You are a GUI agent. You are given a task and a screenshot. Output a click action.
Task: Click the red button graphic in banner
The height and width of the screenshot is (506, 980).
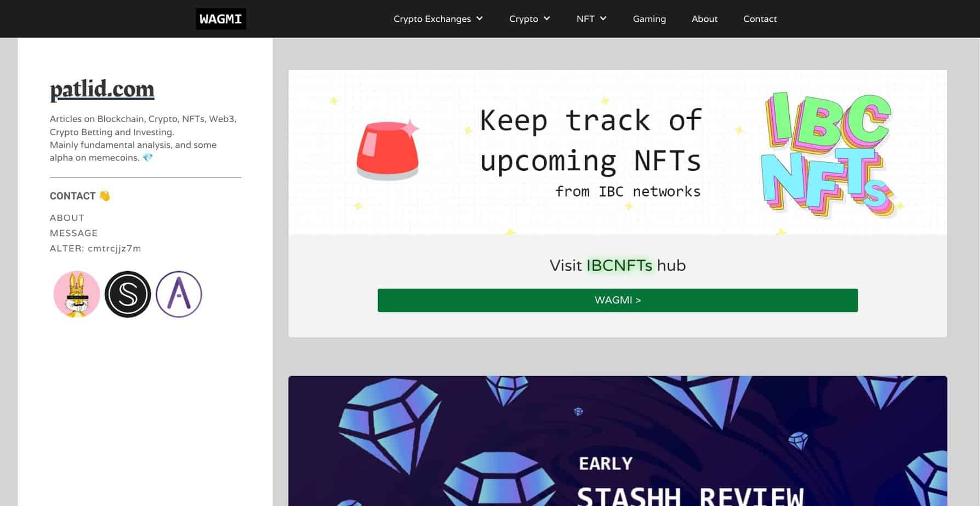pyautogui.click(x=388, y=151)
